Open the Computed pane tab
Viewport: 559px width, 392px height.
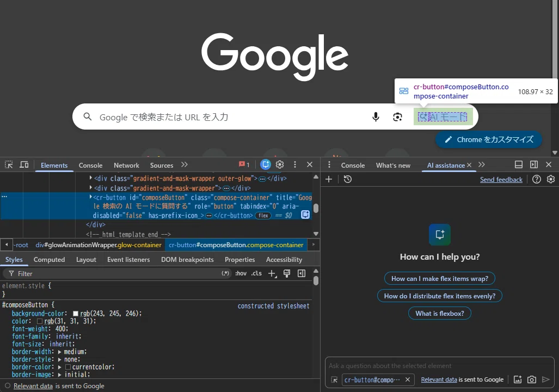[49, 260]
